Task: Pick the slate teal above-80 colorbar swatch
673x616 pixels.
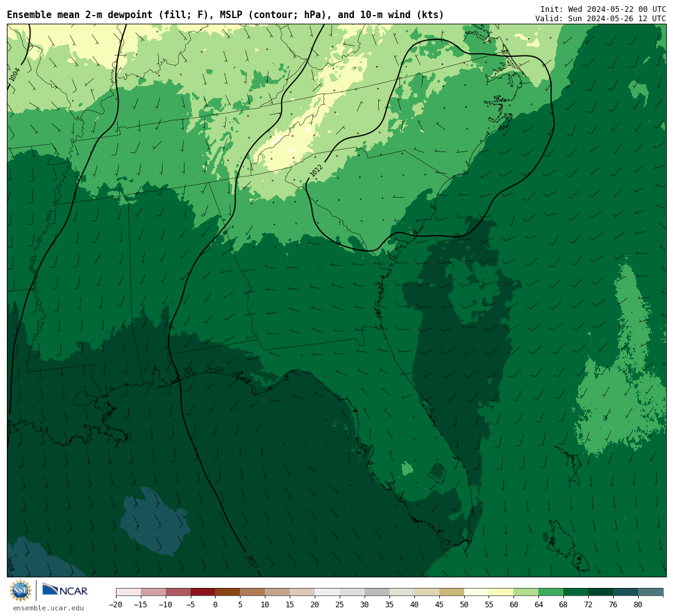Action: click(x=651, y=592)
